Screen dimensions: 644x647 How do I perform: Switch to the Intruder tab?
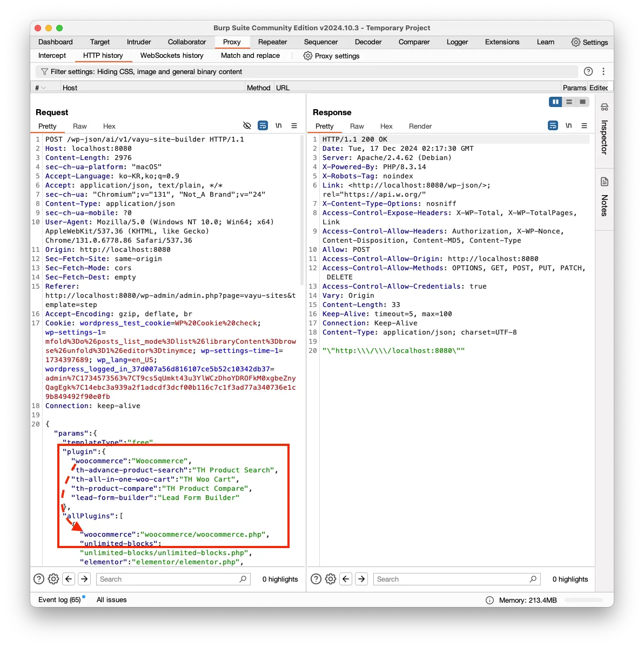click(x=139, y=42)
